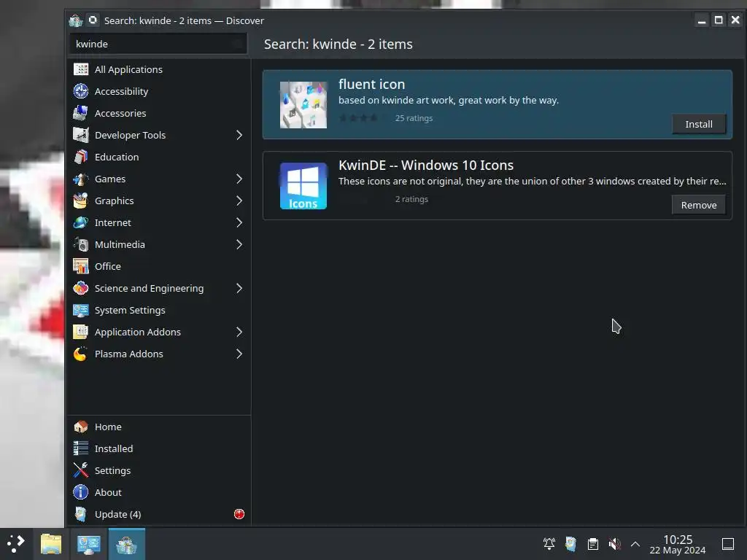Screen dimensions: 747x560
Task: Open the fluent icon title
Action: [x=371, y=85]
